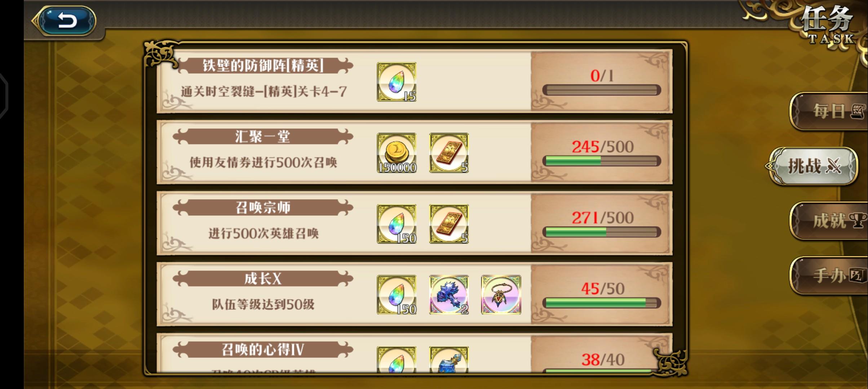Viewport: 868px width, 389px height.
Task: Tap the summon ticket reward in 召唤宗师
Action: 449,224
